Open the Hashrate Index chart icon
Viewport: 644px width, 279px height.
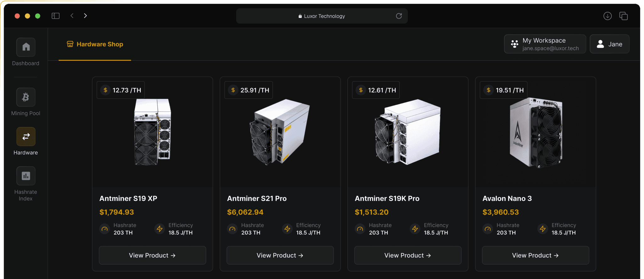[x=25, y=176]
